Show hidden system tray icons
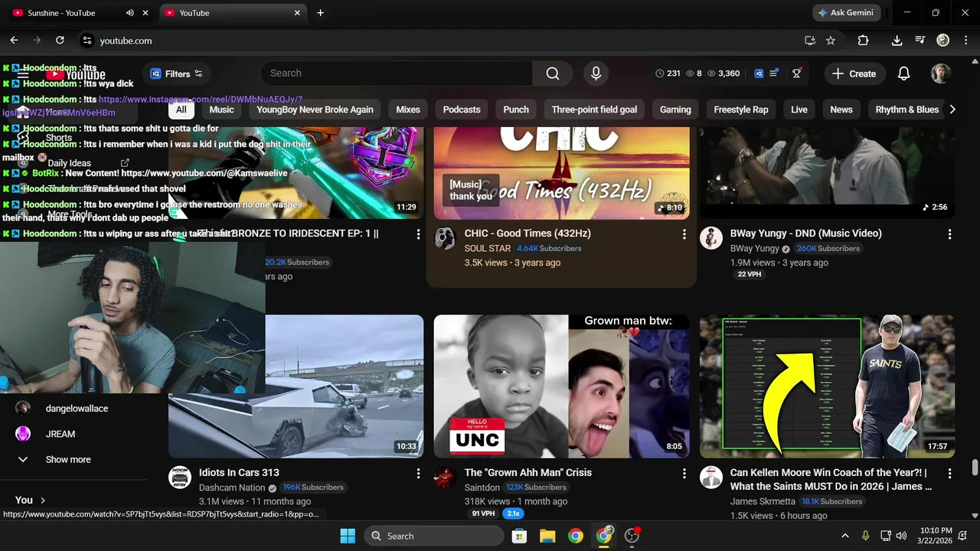 click(844, 536)
